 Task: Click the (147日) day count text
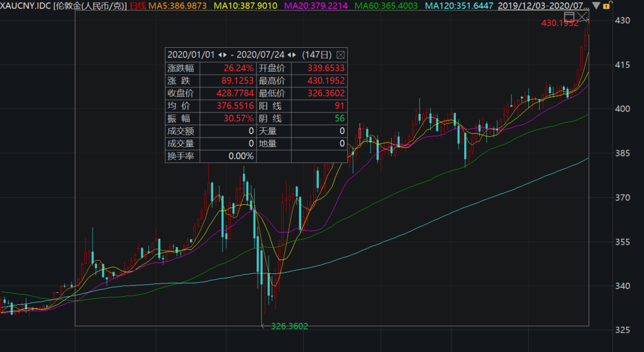coord(317,55)
